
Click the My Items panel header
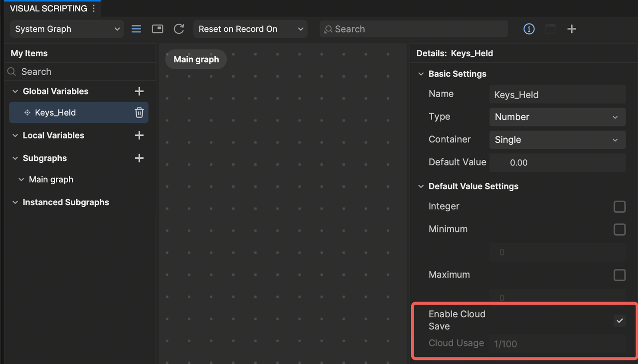pos(29,53)
